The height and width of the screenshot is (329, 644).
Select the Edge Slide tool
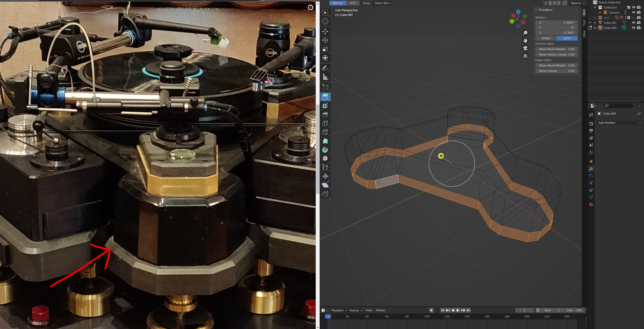[x=325, y=167]
